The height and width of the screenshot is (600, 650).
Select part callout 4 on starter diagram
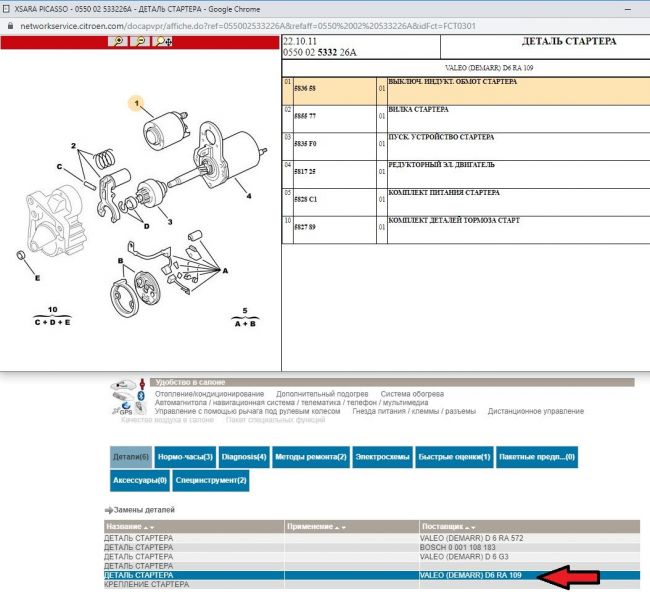click(x=248, y=195)
